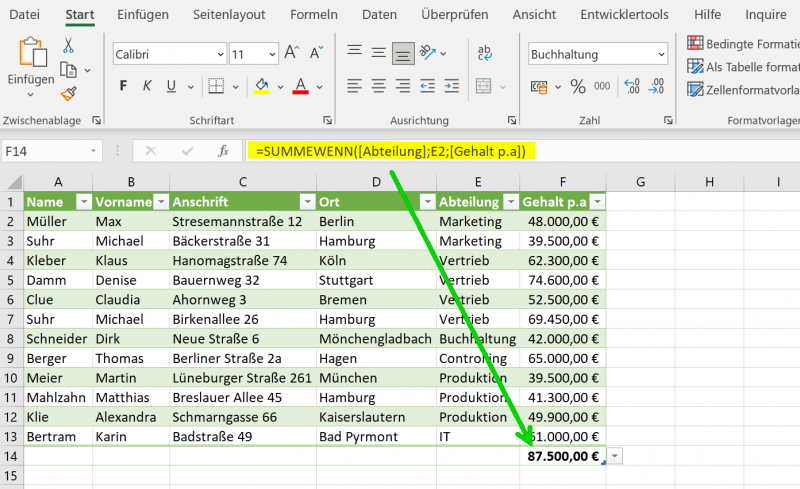The height and width of the screenshot is (489, 800).
Task: Select the Format Painter brush icon
Action: coord(68,93)
